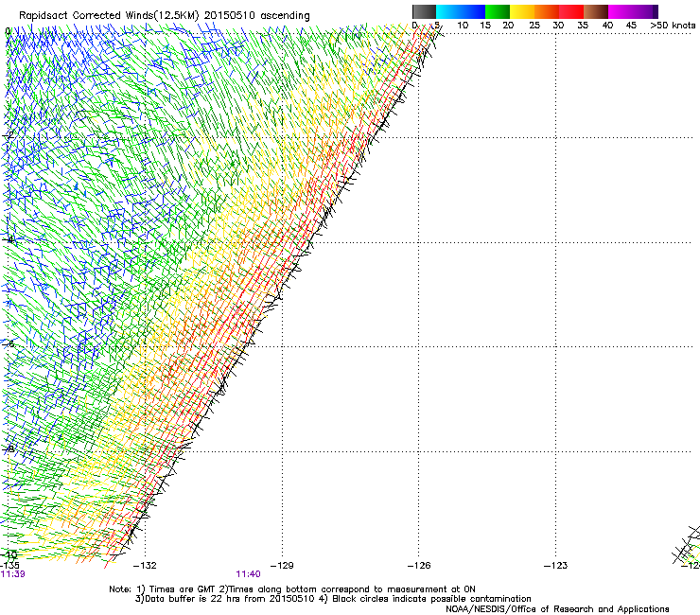Click the brown 35-40 knots legend swatch
This screenshot has width=700, height=615.
pyautogui.click(x=596, y=11)
